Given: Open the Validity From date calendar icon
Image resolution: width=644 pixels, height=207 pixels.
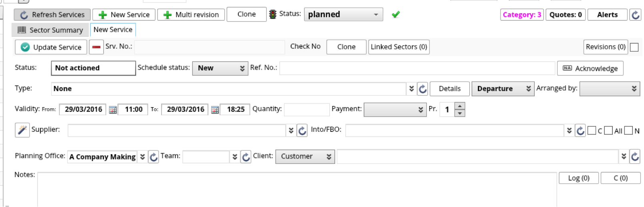Looking at the screenshot, I should tap(113, 109).
